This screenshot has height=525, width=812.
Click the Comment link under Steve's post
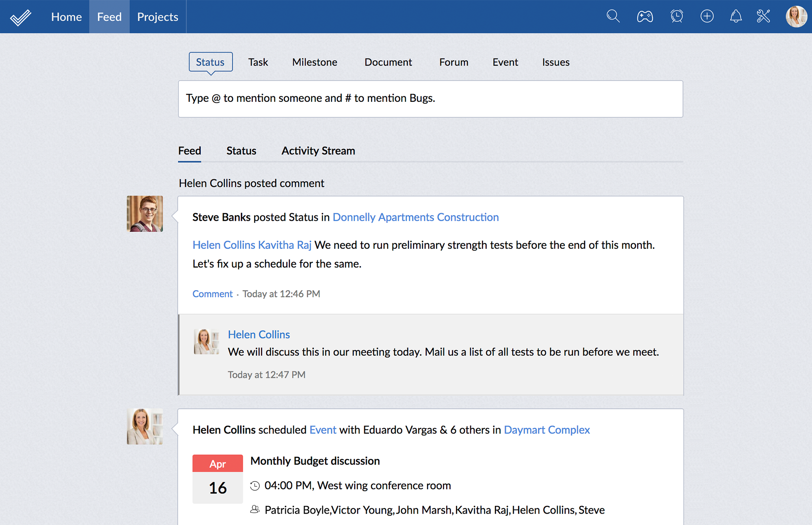click(212, 294)
